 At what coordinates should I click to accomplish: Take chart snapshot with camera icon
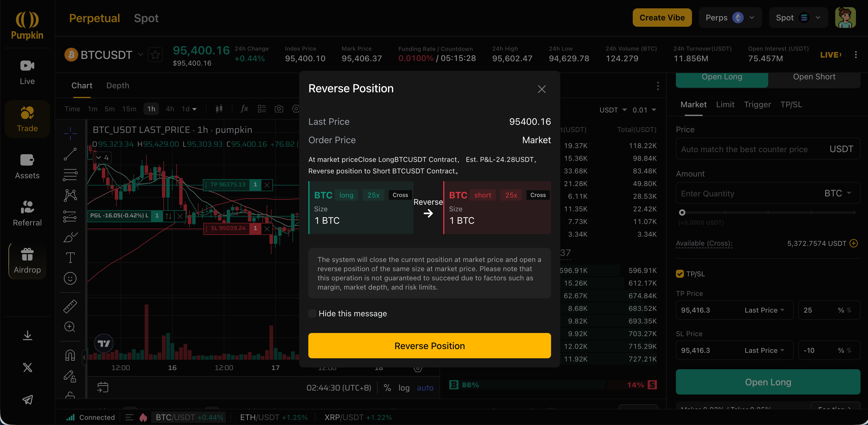point(279,109)
